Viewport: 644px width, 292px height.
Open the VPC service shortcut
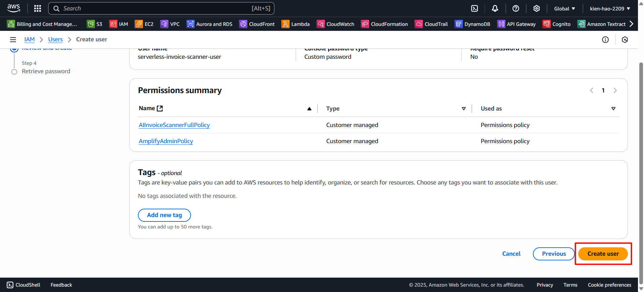pos(170,24)
